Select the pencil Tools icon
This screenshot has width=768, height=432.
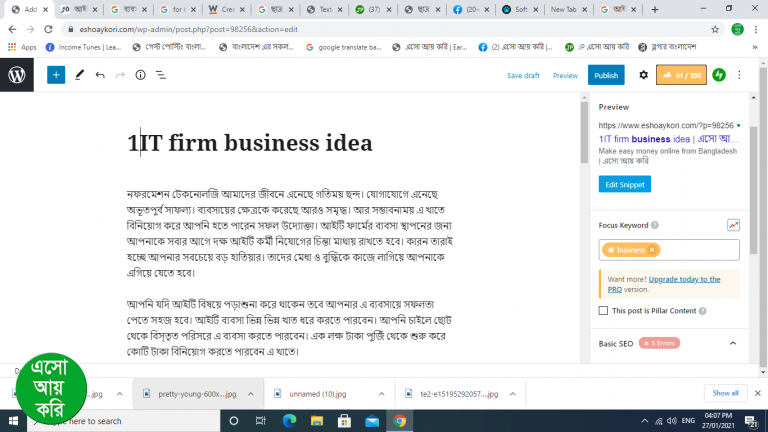tap(79, 75)
